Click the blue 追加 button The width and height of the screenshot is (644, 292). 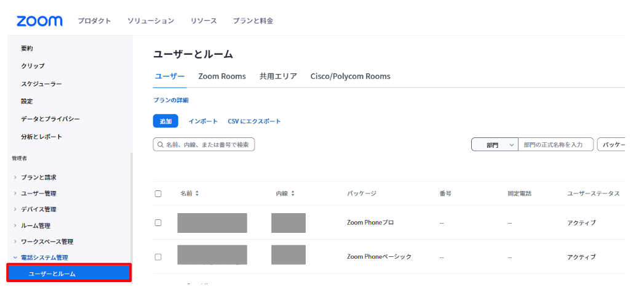(x=165, y=121)
